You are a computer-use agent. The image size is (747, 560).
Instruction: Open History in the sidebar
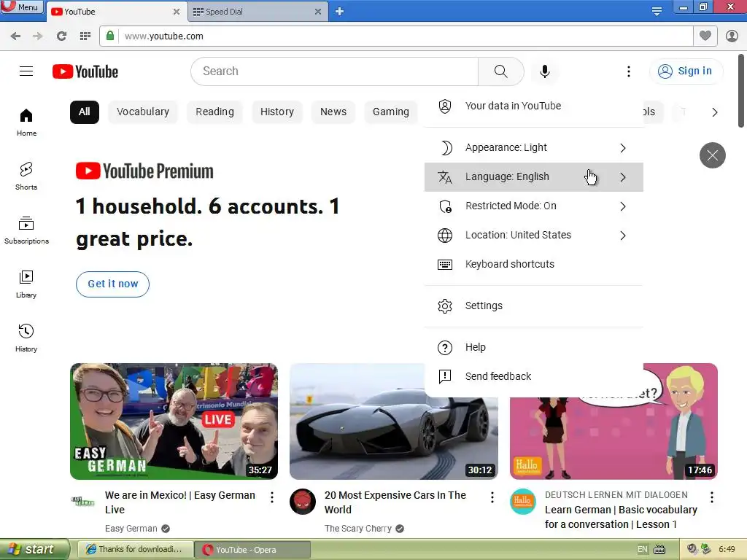[x=26, y=338]
